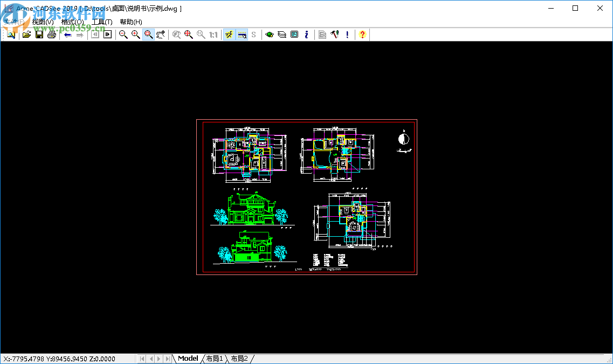Open the Layers manager icon

(282, 35)
